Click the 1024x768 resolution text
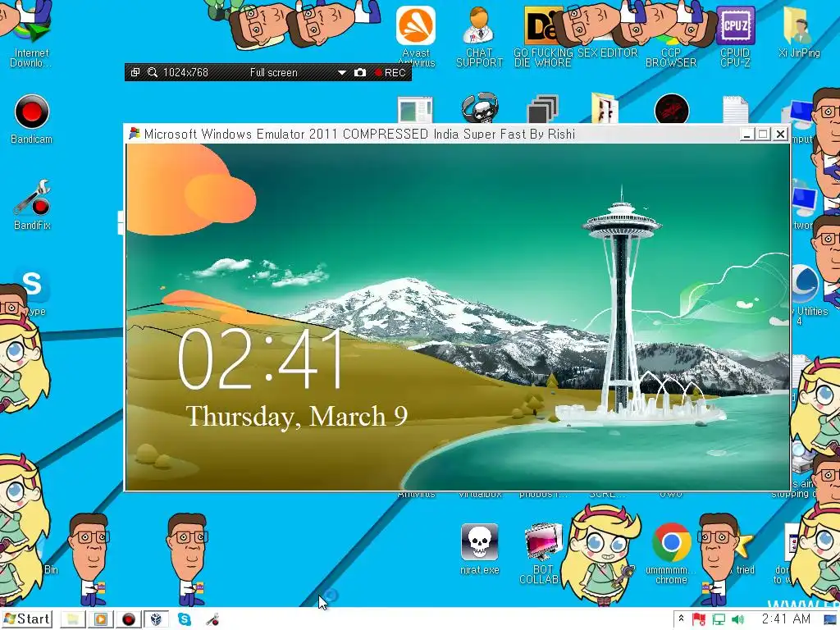840x630 pixels. click(185, 72)
